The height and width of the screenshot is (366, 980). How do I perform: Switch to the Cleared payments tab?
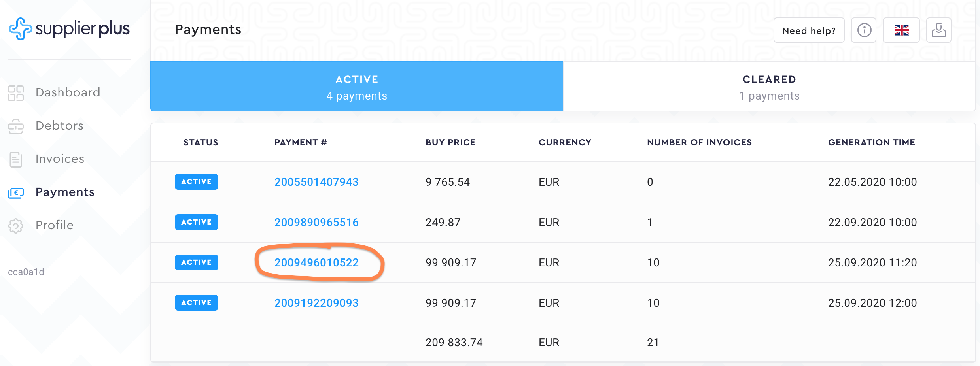point(769,87)
